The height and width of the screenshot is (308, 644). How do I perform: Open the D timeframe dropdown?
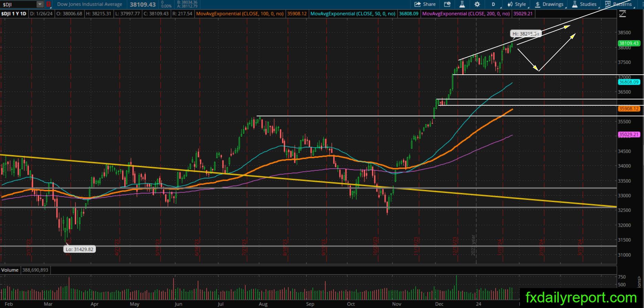pos(493,4)
